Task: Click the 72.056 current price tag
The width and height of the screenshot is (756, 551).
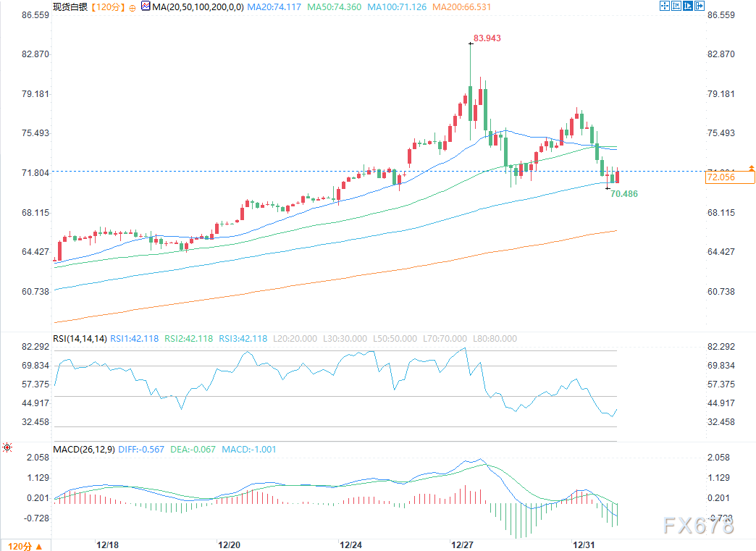Action: [x=720, y=177]
